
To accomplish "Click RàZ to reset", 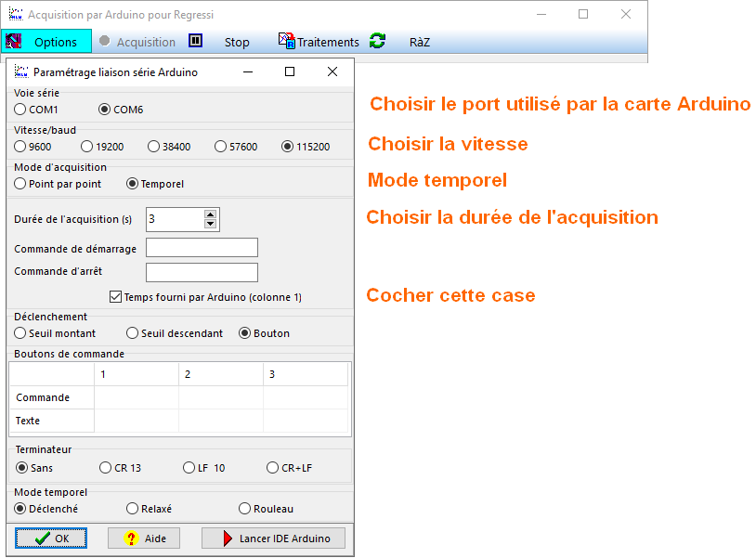I will point(420,43).
